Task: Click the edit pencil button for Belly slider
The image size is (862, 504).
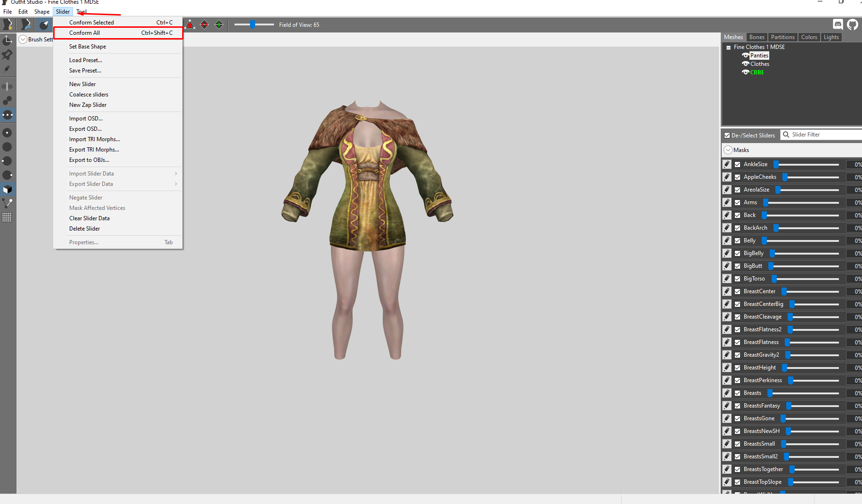Action: pos(727,240)
